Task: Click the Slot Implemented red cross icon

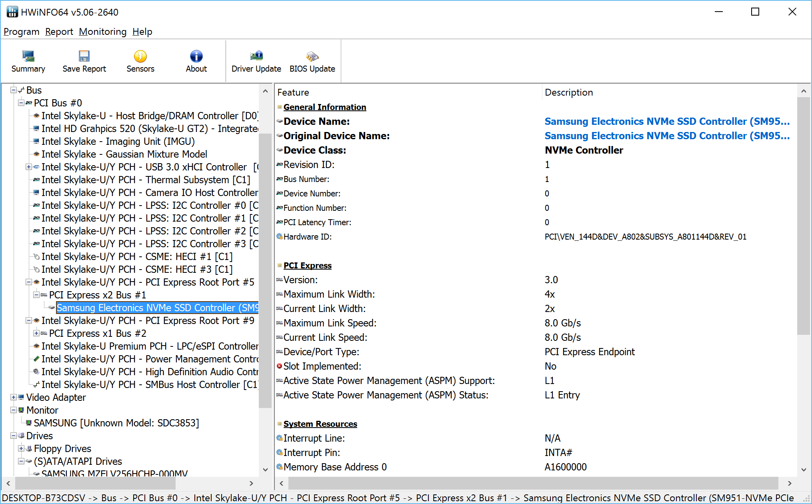Action: click(280, 366)
